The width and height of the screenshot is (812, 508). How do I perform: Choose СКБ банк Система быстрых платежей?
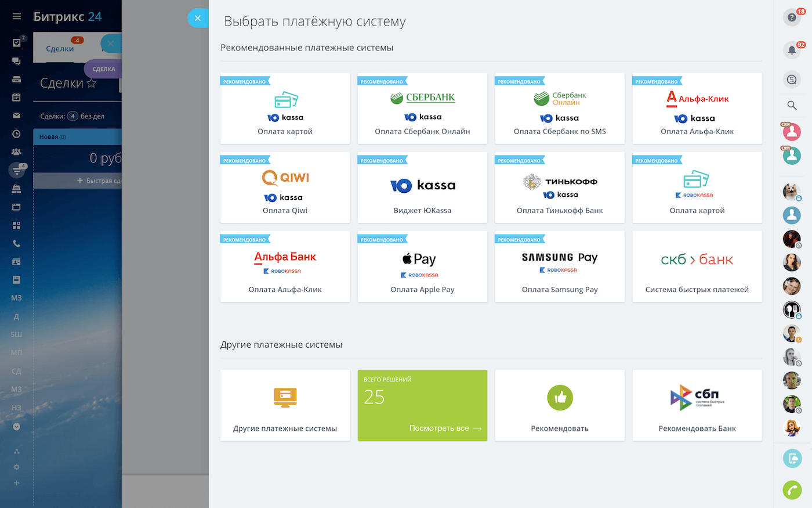click(x=697, y=266)
